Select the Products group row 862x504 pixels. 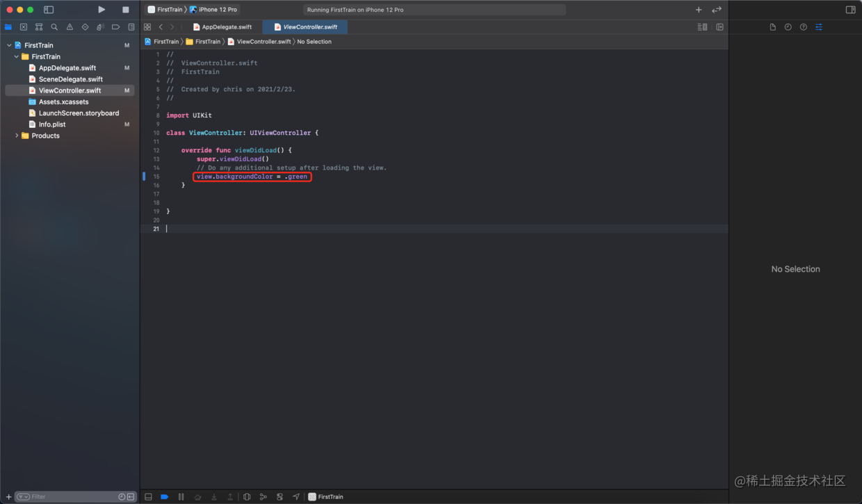70,136
